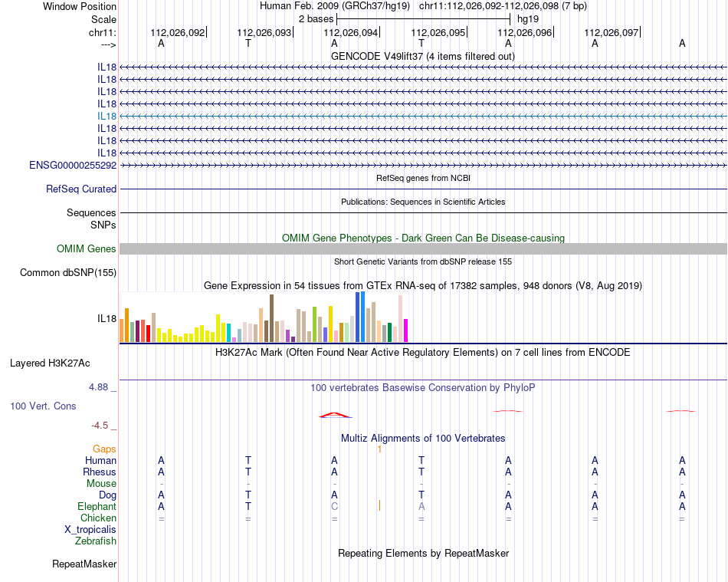This screenshot has width=728, height=582.
Task: Open Common dbSNP(155) track label
Action: pos(68,273)
